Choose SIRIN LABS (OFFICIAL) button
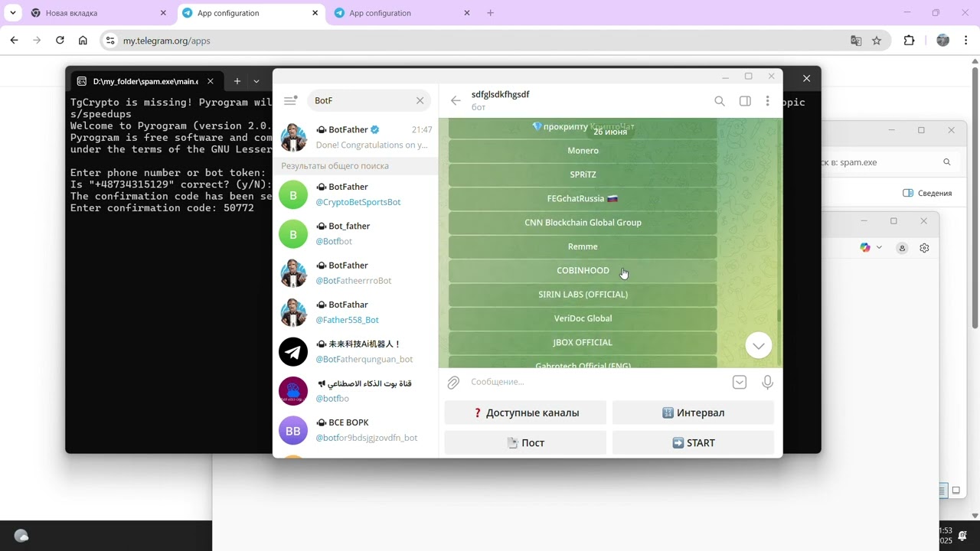This screenshot has height=551, width=980. coord(583,295)
